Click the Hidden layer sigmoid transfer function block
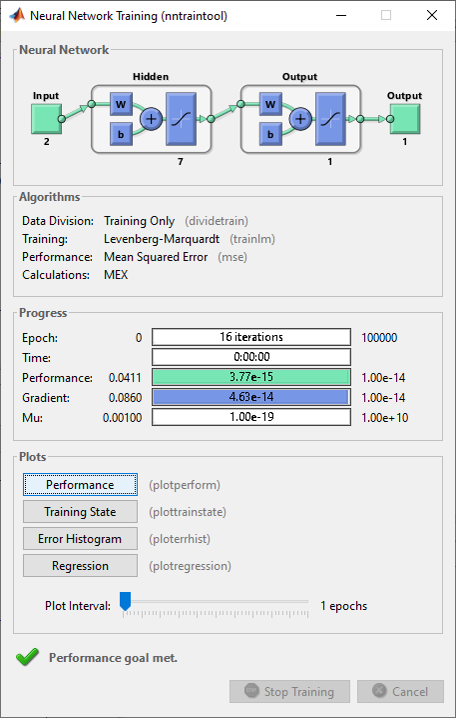This screenshot has height=718, width=456. (x=181, y=119)
